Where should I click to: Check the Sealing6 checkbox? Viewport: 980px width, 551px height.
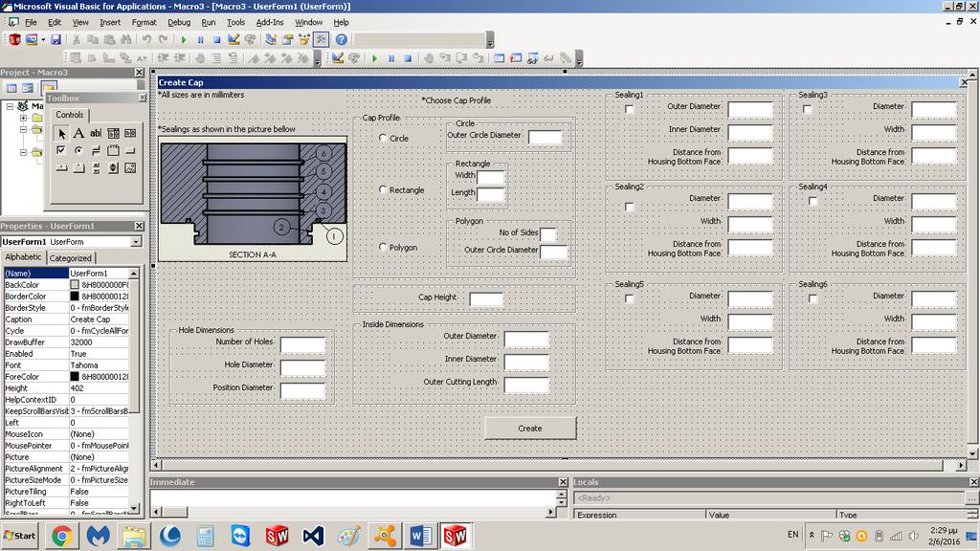coord(813,298)
